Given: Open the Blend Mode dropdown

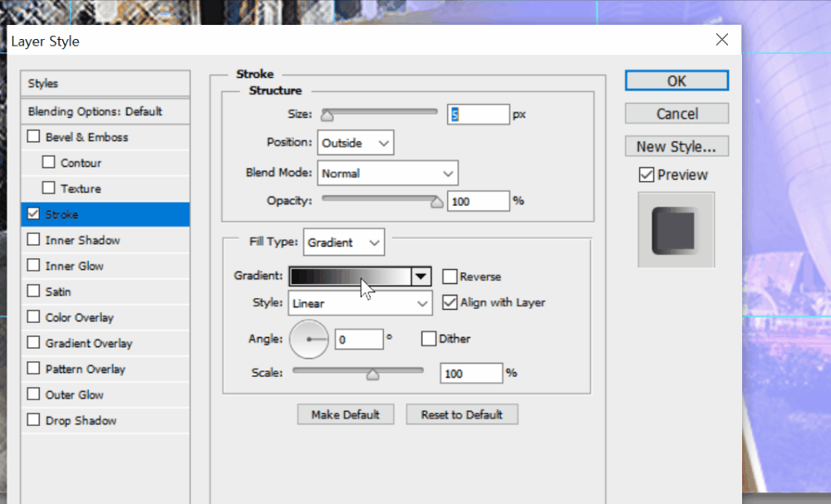Looking at the screenshot, I should [x=387, y=173].
